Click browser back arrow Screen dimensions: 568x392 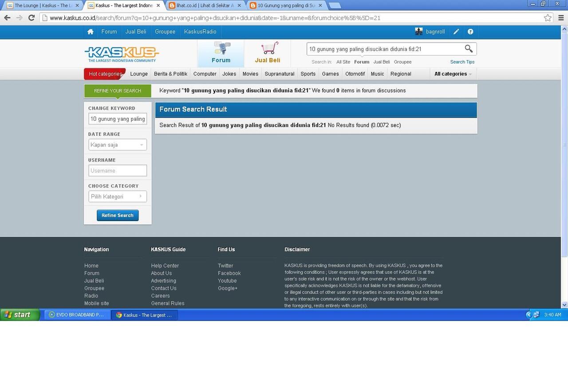7,18
